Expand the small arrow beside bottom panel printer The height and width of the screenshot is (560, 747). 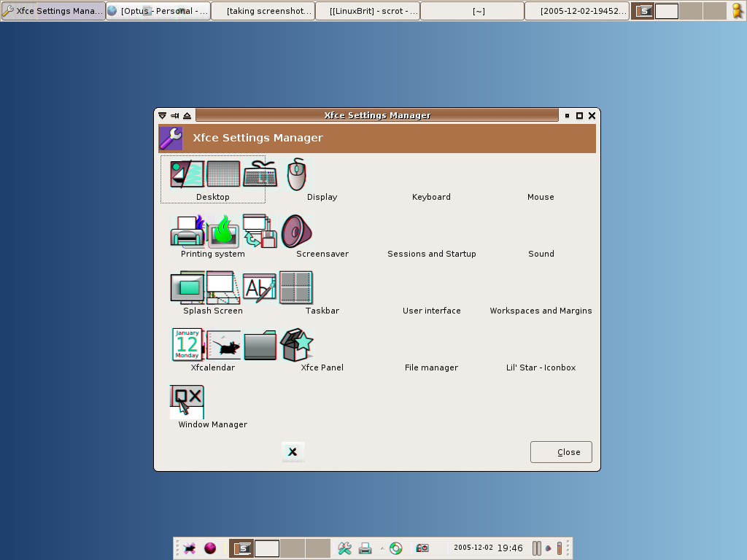coord(382,548)
